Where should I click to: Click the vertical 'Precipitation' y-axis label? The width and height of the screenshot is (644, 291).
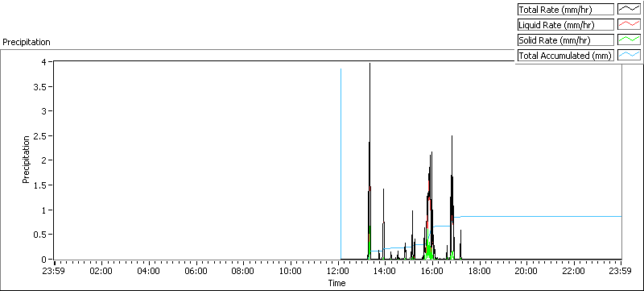click(26, 159)
